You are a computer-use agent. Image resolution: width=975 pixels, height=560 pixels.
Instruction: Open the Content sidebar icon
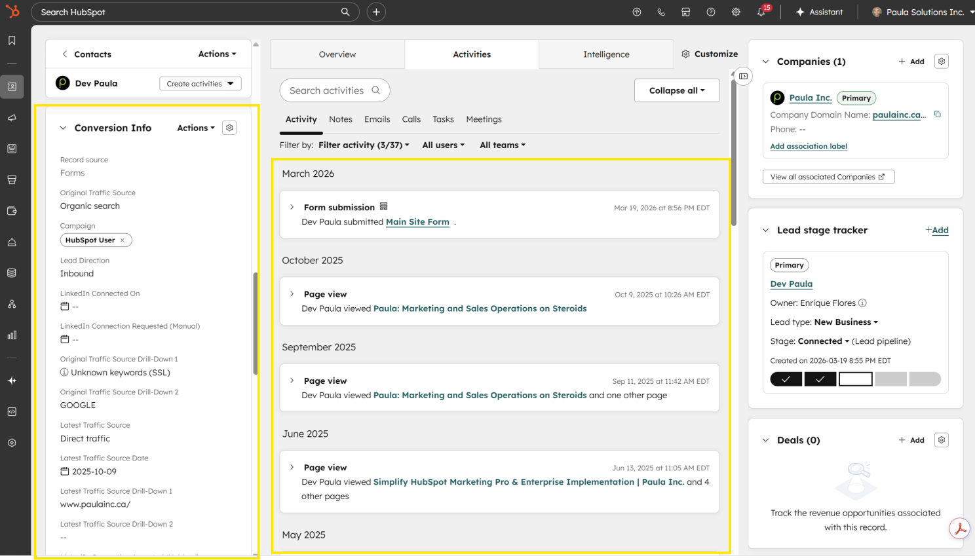12,149
